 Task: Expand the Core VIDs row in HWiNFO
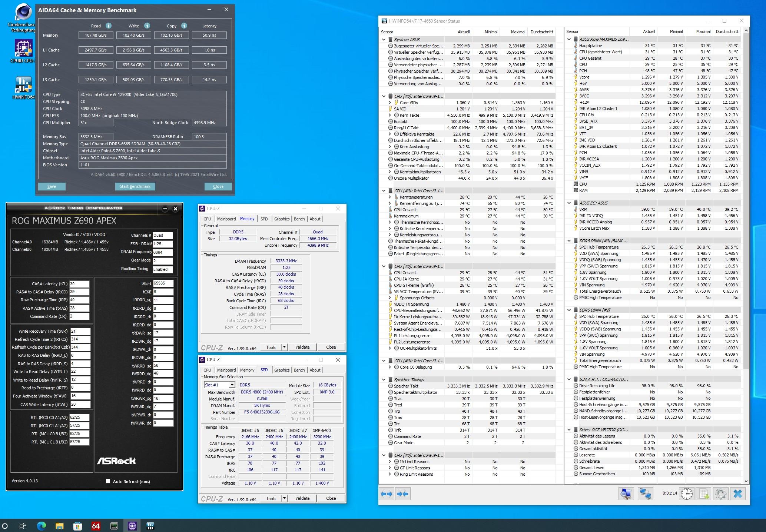[389, 103]
